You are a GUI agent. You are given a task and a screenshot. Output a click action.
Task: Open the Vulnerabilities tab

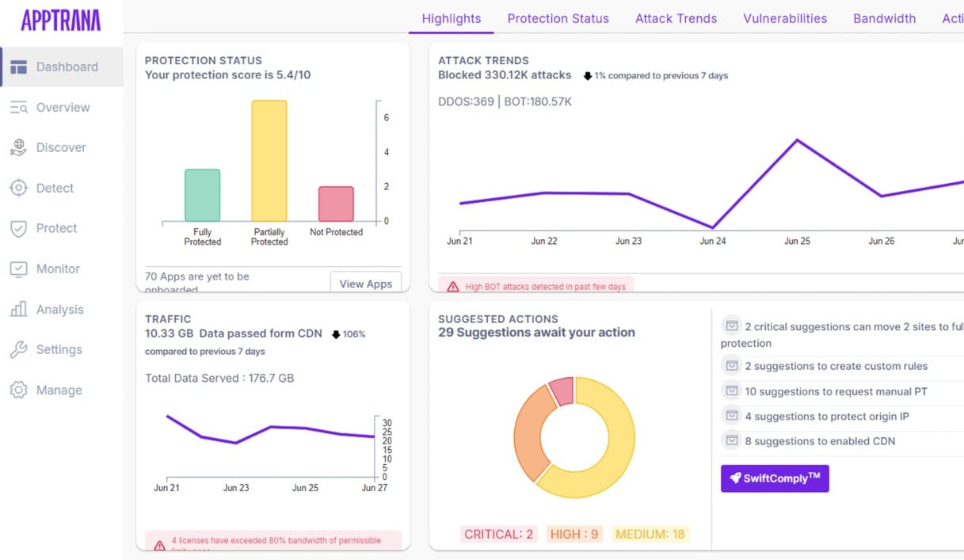pos(785,18)
